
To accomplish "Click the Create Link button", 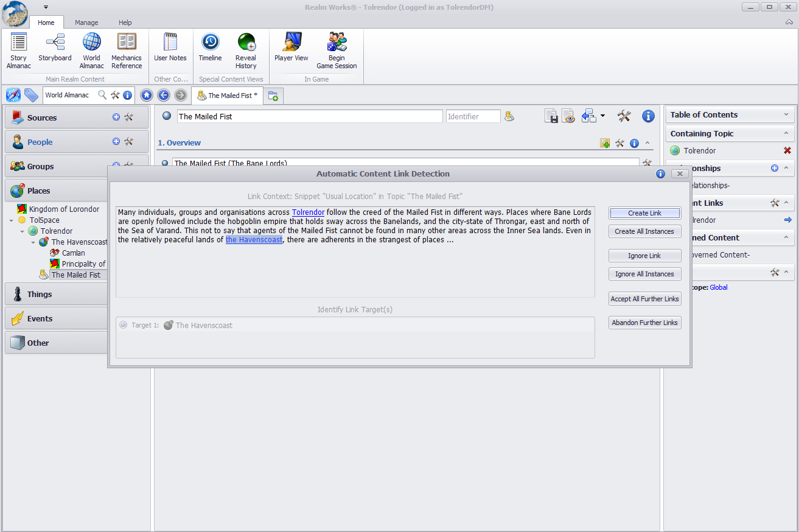I will coord(644,213).
